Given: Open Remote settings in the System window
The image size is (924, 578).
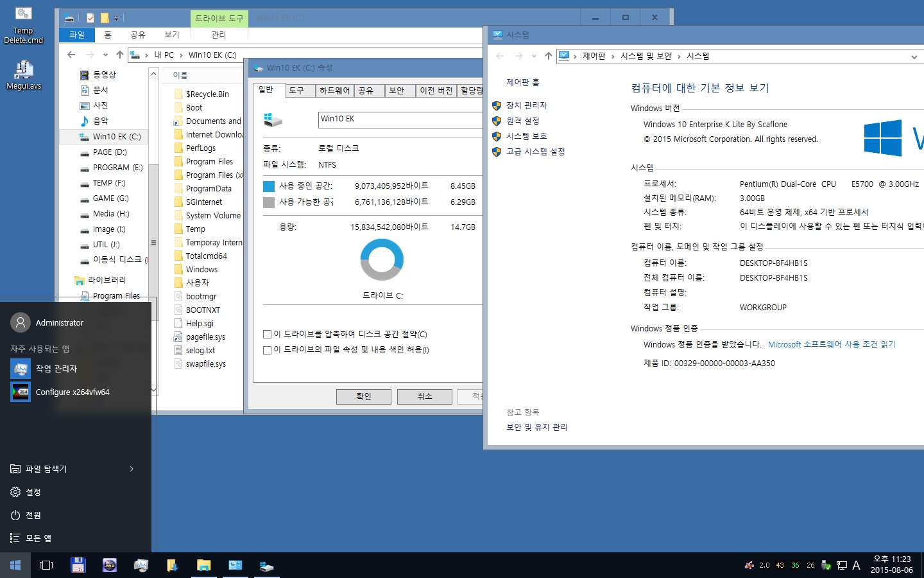Looking at the screenshot, I should pyautogui.click(x=522, y=121).
